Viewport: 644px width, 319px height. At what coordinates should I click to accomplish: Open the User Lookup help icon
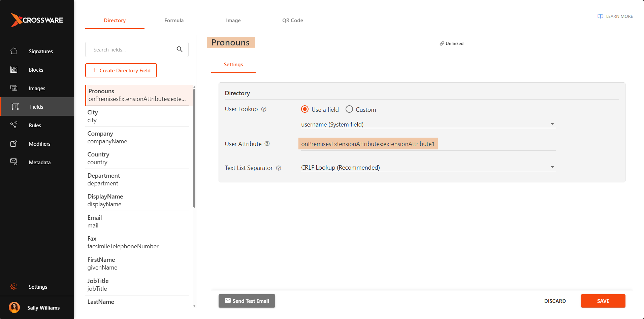tap(264, 109)
